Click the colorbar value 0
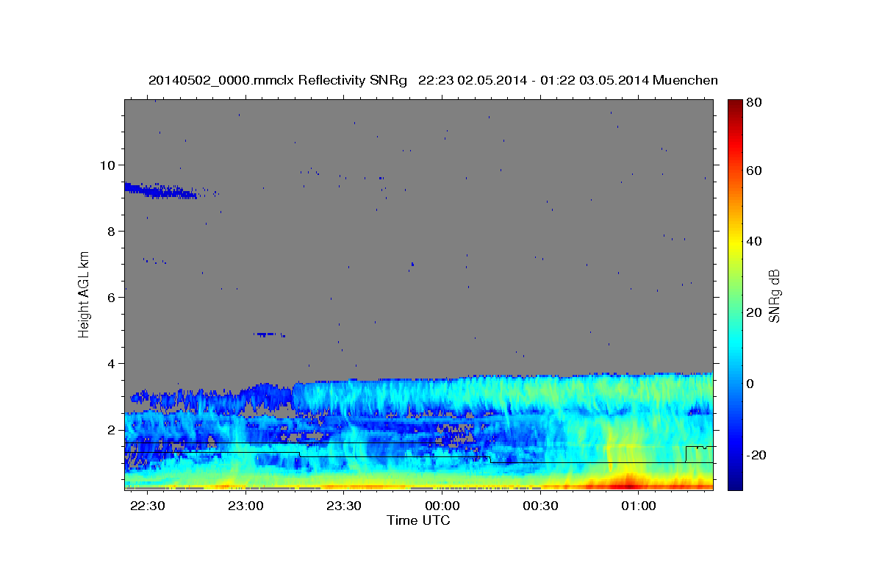The image size is (882, 588). 750,384
